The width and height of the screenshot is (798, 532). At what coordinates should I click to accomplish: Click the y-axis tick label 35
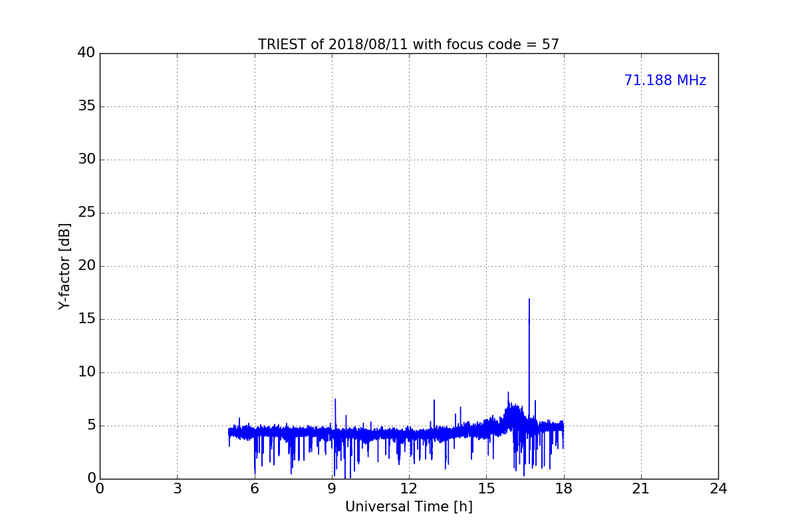click(86, 106)
